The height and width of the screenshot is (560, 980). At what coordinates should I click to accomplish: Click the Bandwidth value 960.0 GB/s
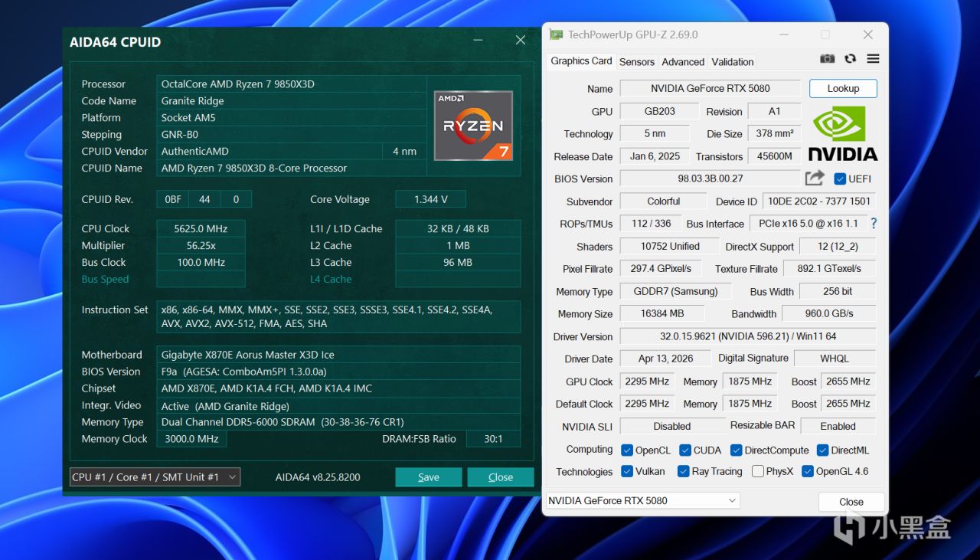[x=828, y=313]
